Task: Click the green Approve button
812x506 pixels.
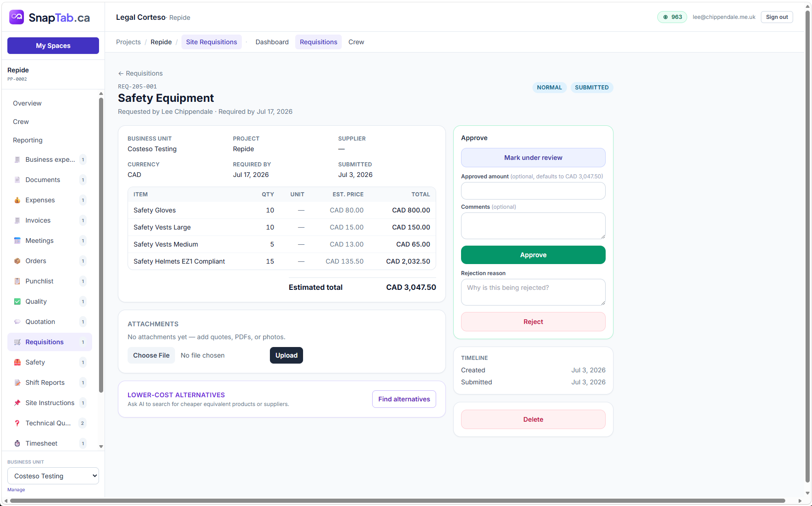Action: (533, 255)
